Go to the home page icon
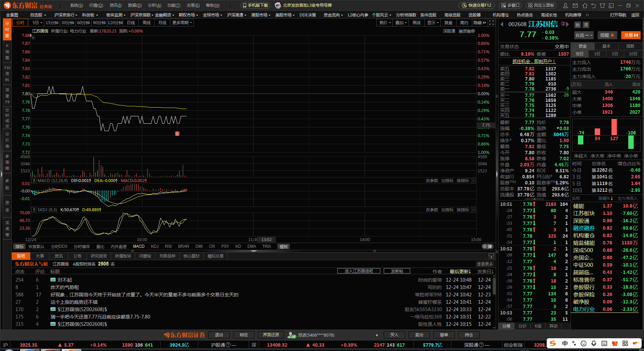 (585, 5)
